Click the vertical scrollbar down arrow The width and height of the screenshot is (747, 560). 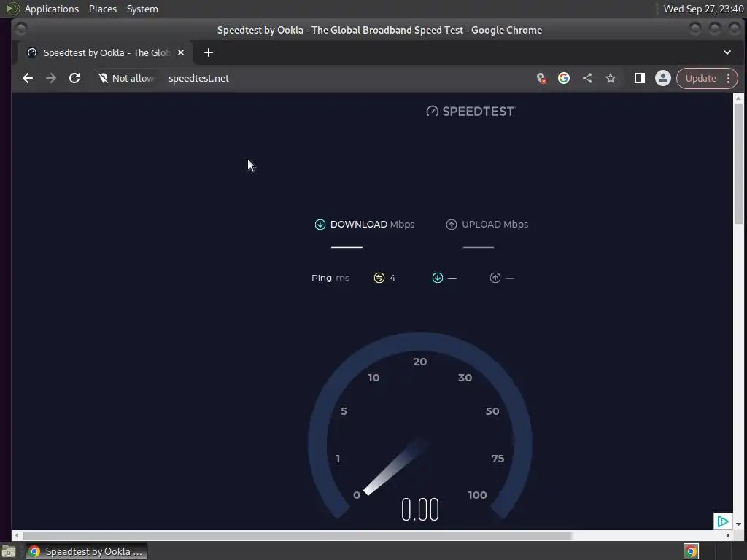[738, 524]
